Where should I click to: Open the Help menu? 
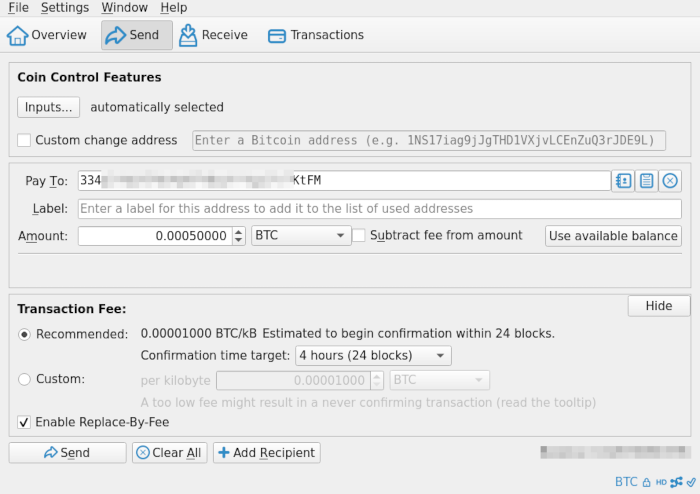click(174, 8)
